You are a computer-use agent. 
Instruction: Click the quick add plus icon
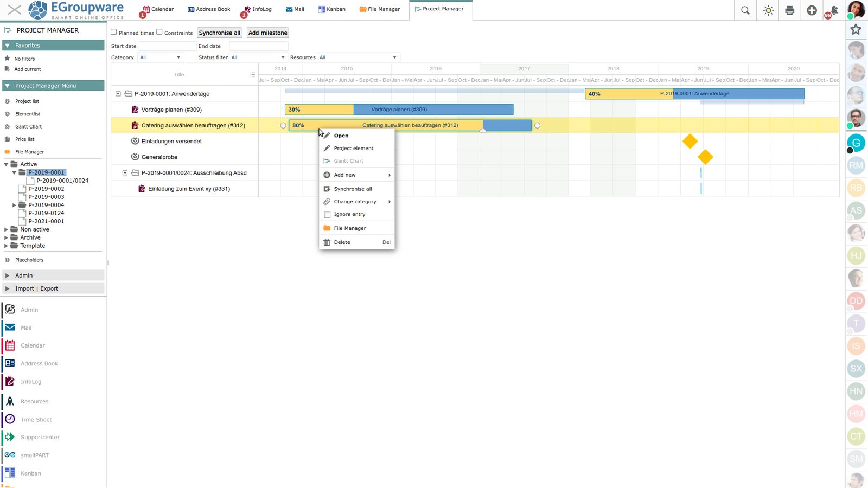point(812,10)
